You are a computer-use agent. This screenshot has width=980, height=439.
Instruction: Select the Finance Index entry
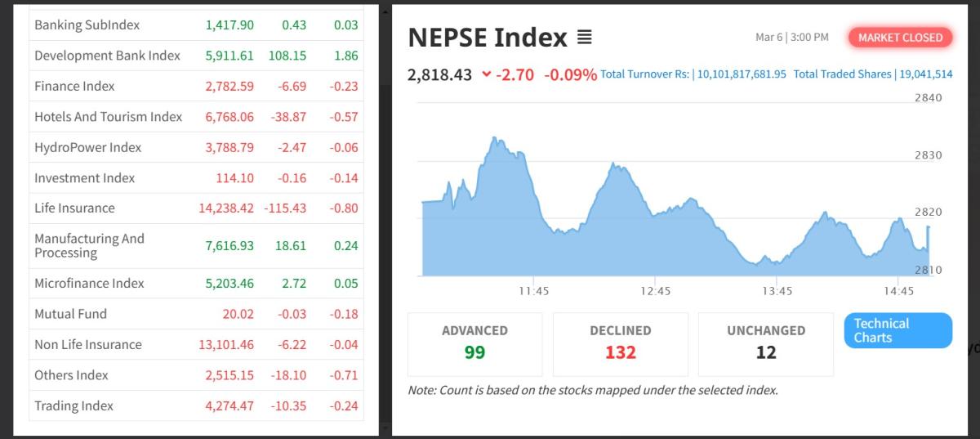(74, 86)
